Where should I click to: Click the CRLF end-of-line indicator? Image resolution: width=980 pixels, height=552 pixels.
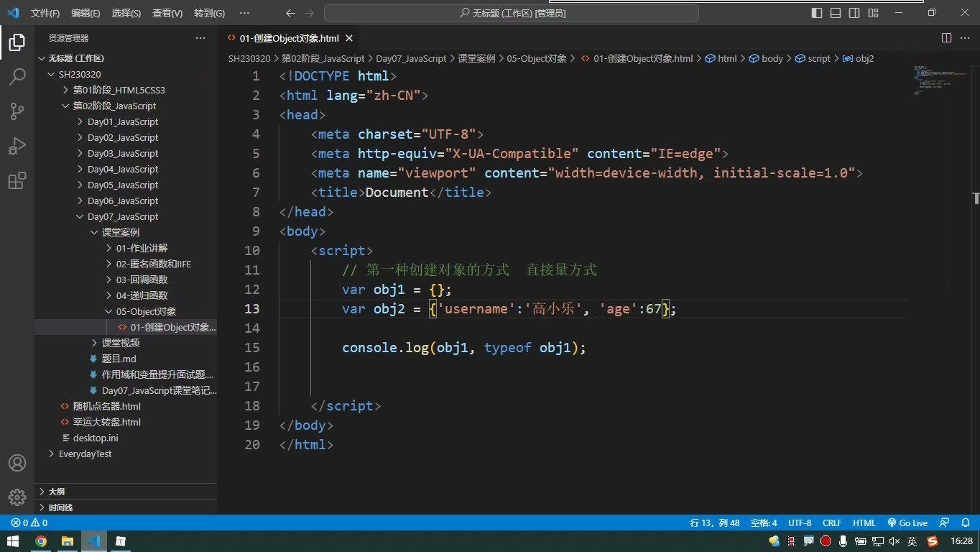click(x=832, y=523)
